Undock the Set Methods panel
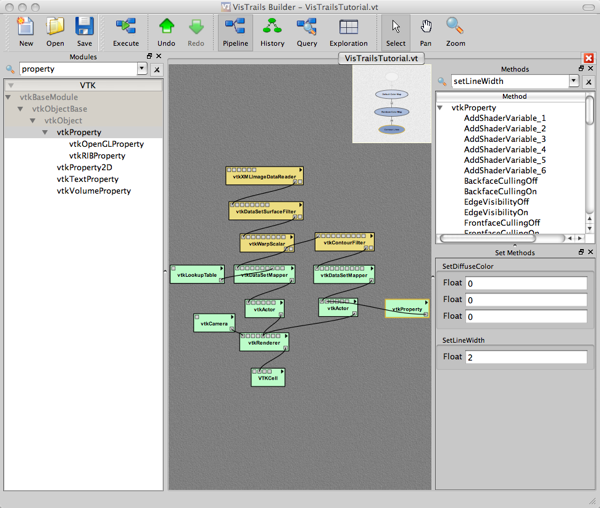 (x=581, y=252)
